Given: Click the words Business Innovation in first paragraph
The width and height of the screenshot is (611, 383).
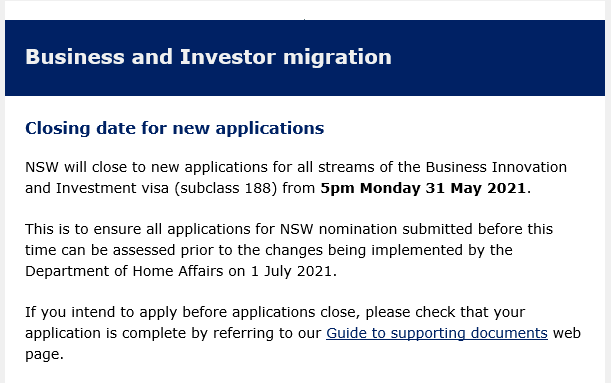Looking at the screenshot, I should [x=496, y=167].
